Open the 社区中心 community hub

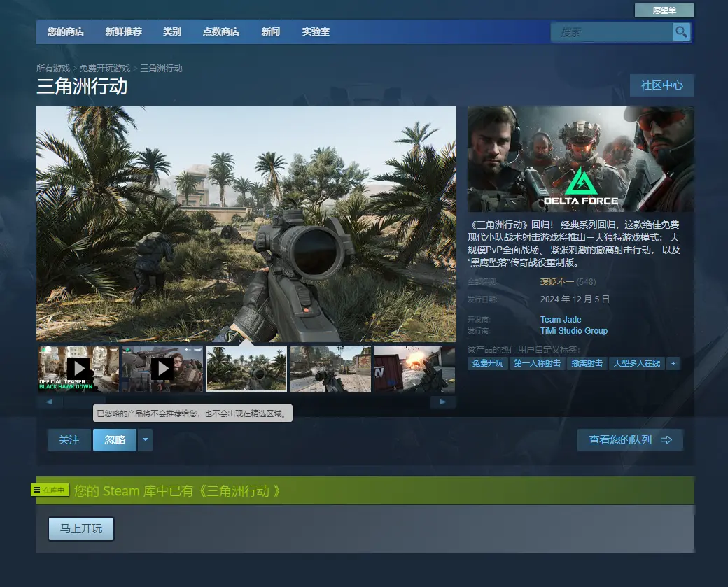(662, 85)
